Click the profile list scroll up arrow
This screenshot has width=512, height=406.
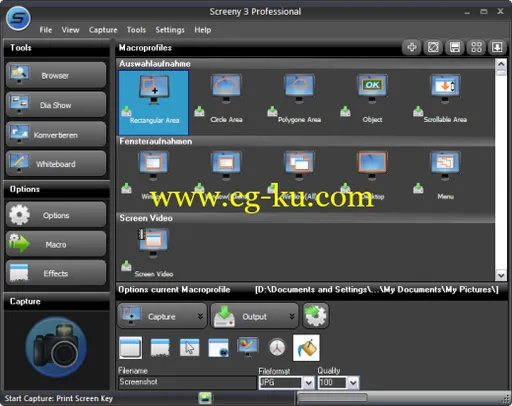(x=501, y=64)
